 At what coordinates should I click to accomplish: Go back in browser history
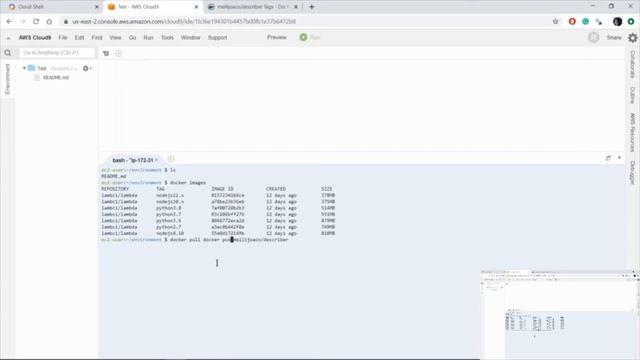9,22
